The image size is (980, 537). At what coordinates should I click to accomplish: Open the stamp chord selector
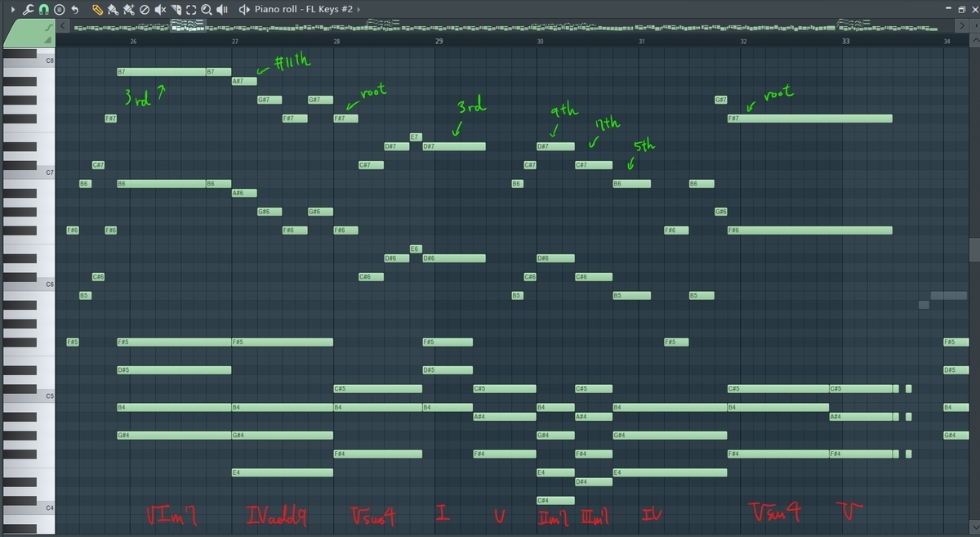point(59,10)
